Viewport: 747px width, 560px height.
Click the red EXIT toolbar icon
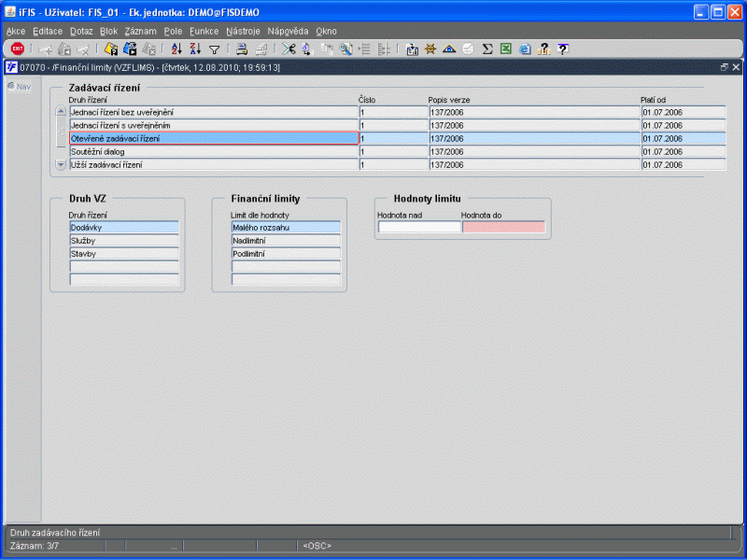(x=18, y=49)
